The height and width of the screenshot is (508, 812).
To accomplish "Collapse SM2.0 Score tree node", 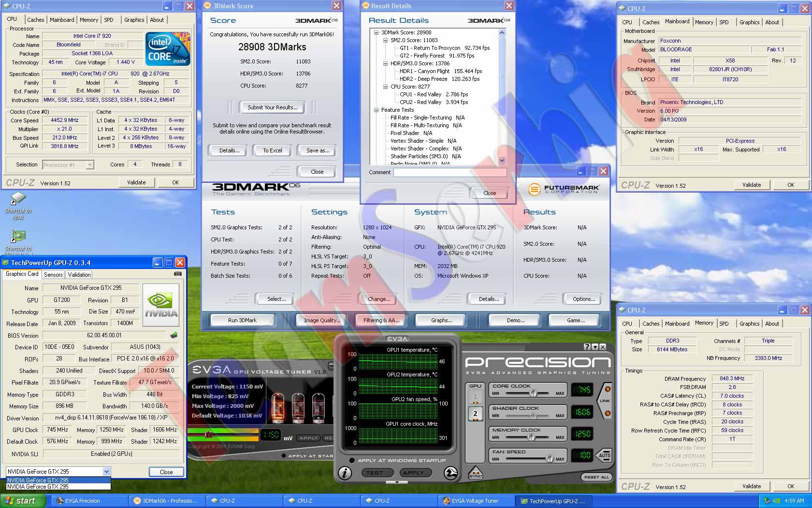I will pos(385,40).
